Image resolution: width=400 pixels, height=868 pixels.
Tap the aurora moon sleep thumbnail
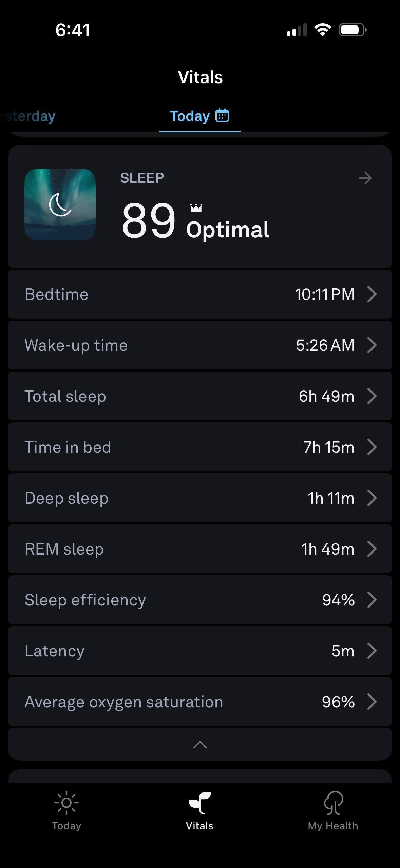[60, 205]
